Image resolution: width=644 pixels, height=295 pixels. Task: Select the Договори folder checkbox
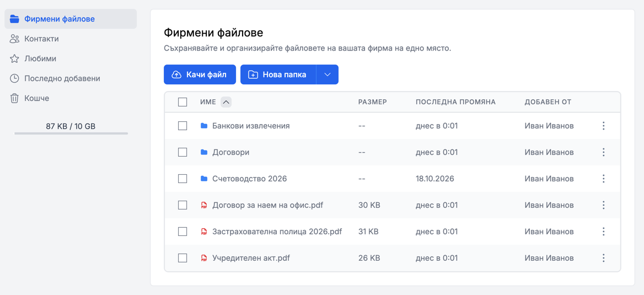click(183, 152)
